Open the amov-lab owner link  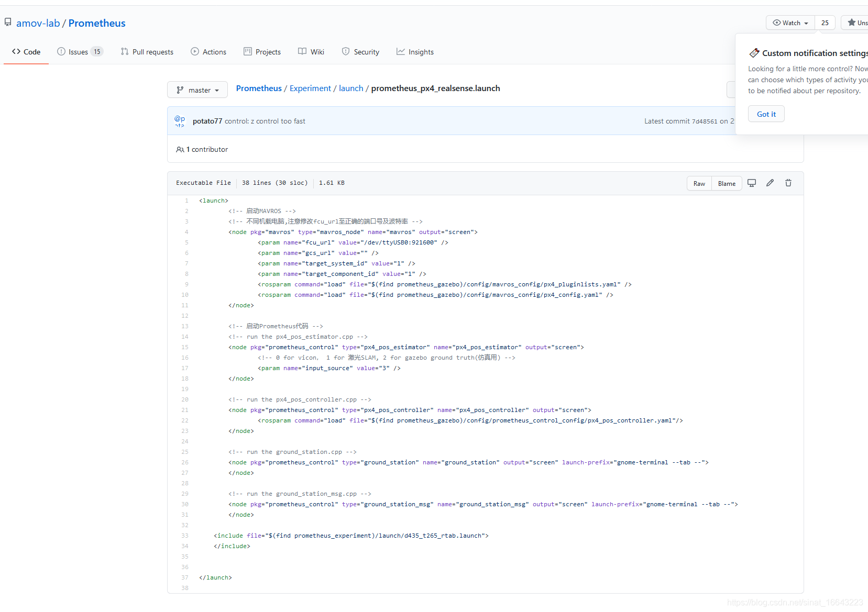[x=38, y=23]
